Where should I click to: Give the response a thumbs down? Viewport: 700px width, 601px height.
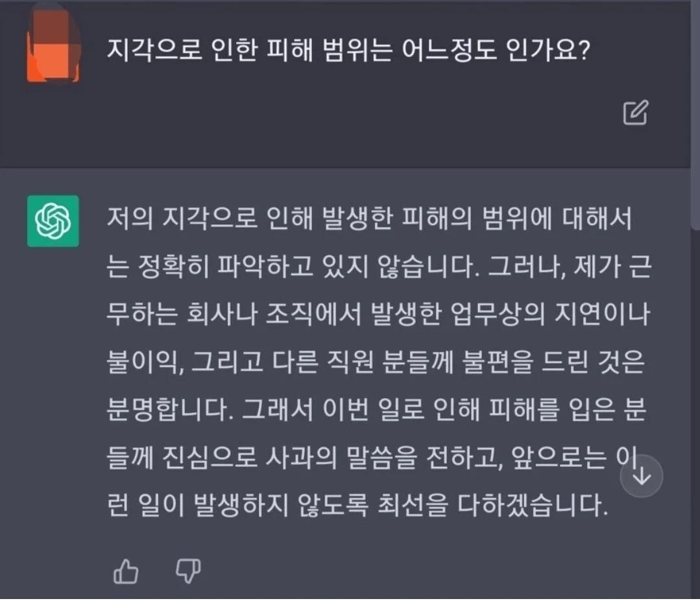coord(189,571)
